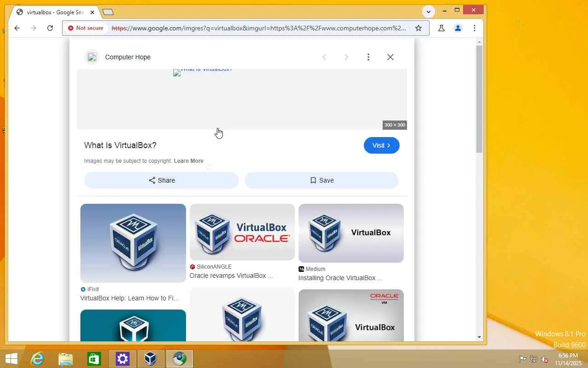Viewport: 588px width, 368px height.
Task: Switch to VirtualBox in the taskbar
Action: (151, 359)
